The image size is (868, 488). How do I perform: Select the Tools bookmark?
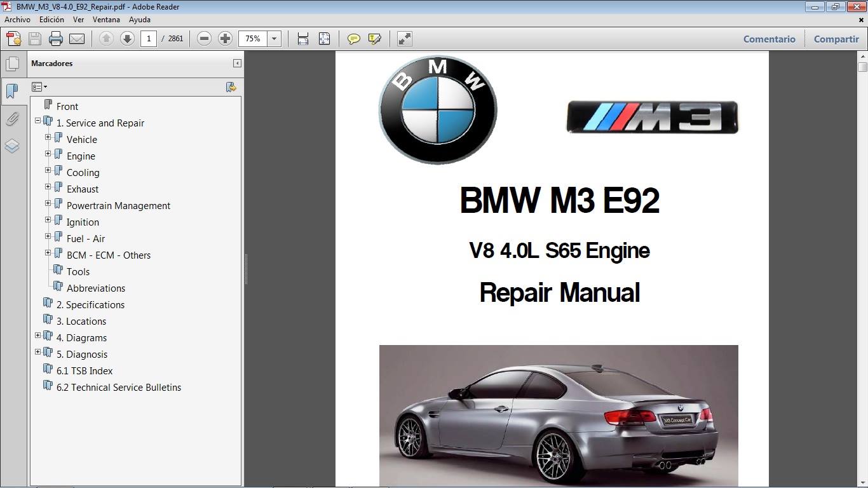pyautogui.click(x=78, y=272)
